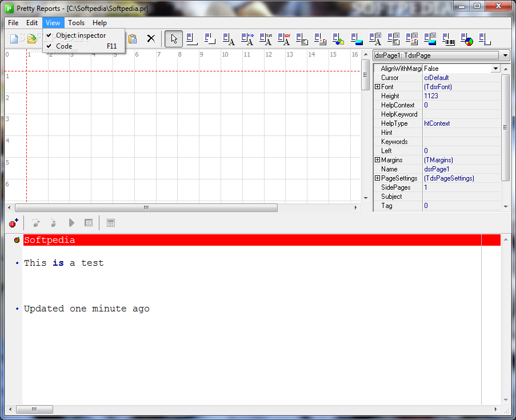
Task: Toggle breakpoint marker on the Softpedia line
Action: (17, 240)
